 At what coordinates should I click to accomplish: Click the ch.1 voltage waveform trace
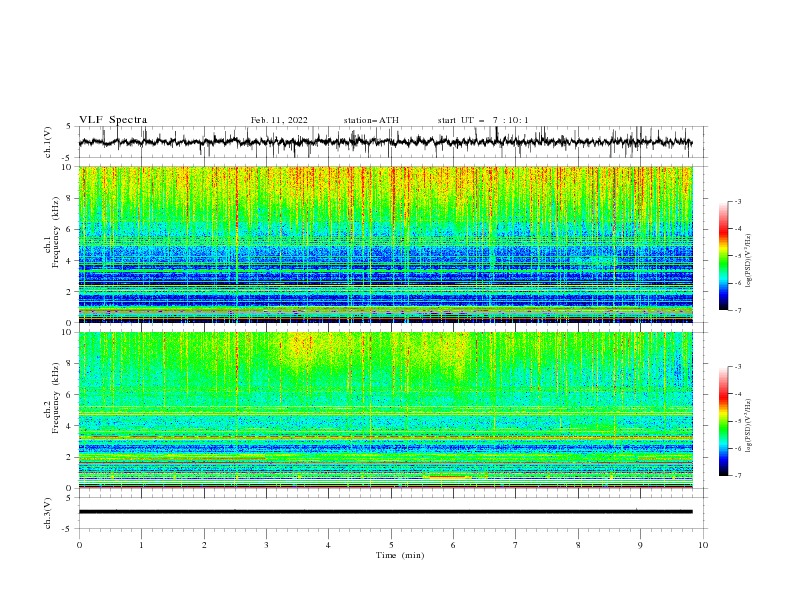tap(385, 142)
